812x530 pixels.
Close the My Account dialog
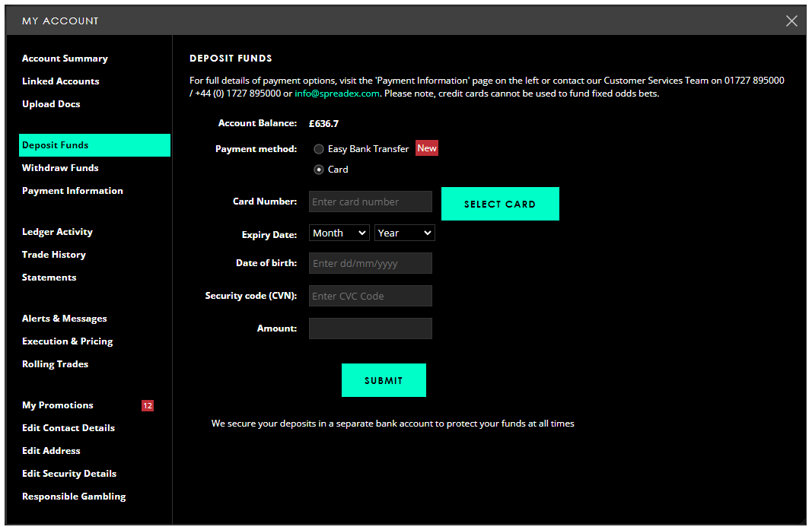coord(791,21)
